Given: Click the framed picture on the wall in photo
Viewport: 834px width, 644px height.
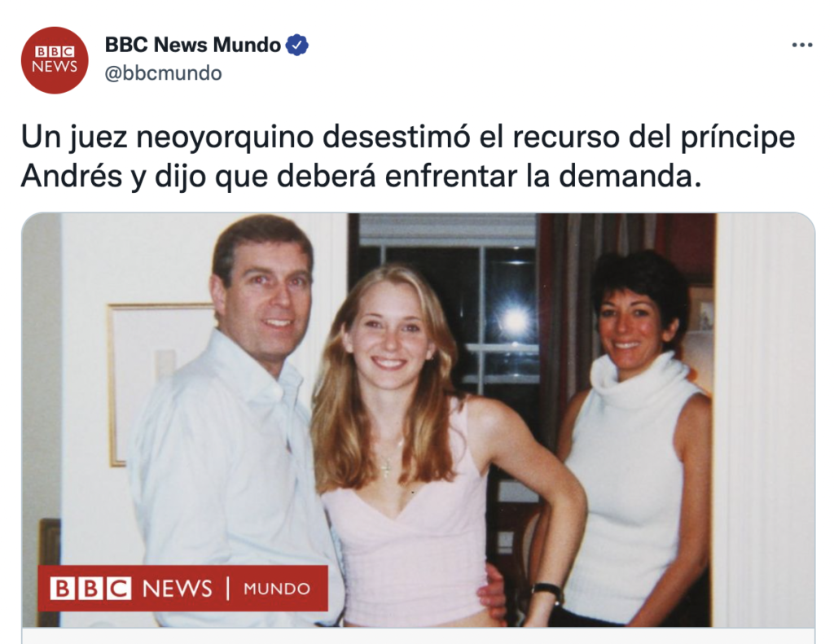Looking at the screenshot, I should (x=160, y=384).
